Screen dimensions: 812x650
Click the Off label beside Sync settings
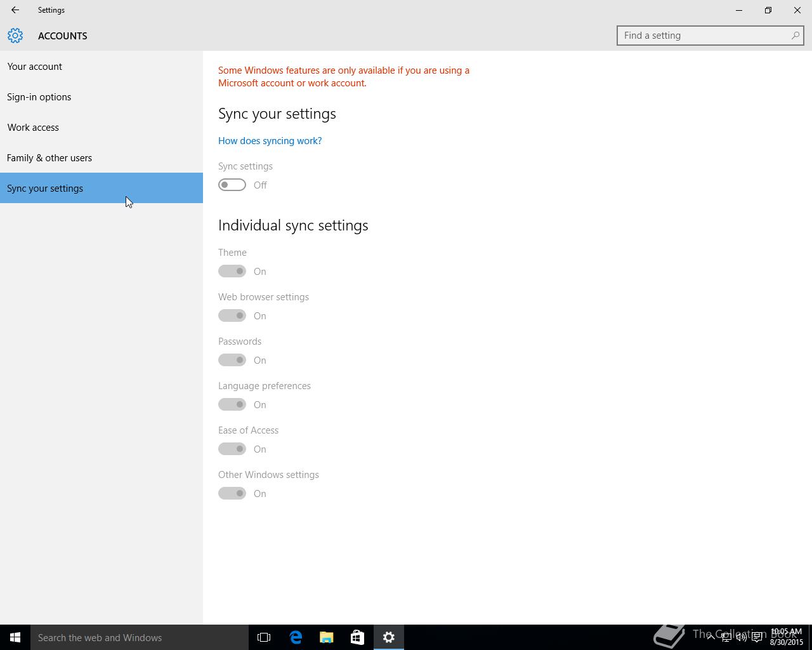(x=260, y=185)
